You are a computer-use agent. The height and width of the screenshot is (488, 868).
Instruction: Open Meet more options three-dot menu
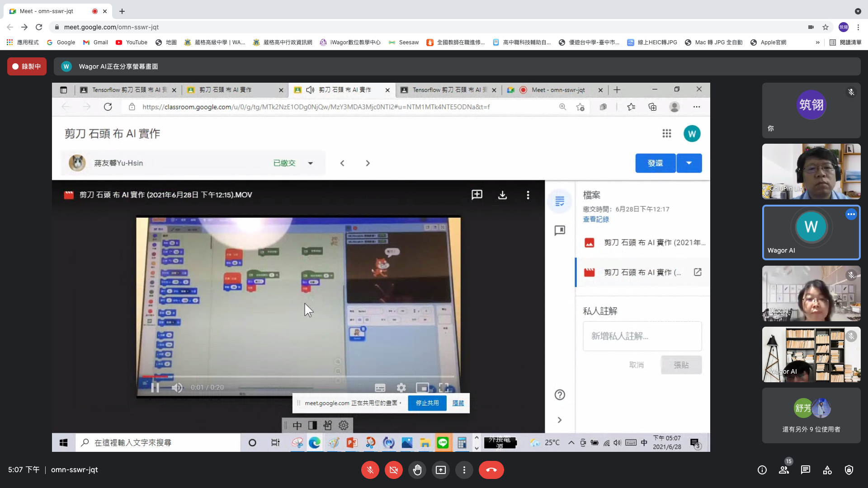pyautogui.click(x=464, y=470)
